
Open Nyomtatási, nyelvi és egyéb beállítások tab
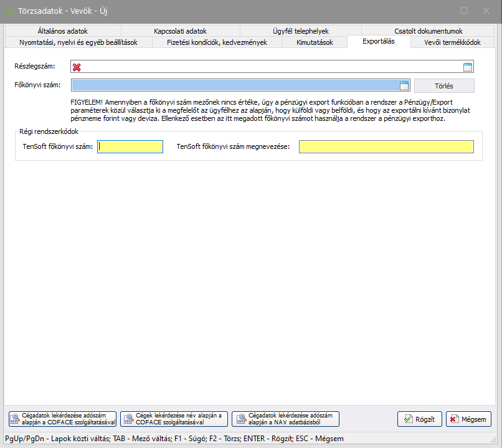78,42
